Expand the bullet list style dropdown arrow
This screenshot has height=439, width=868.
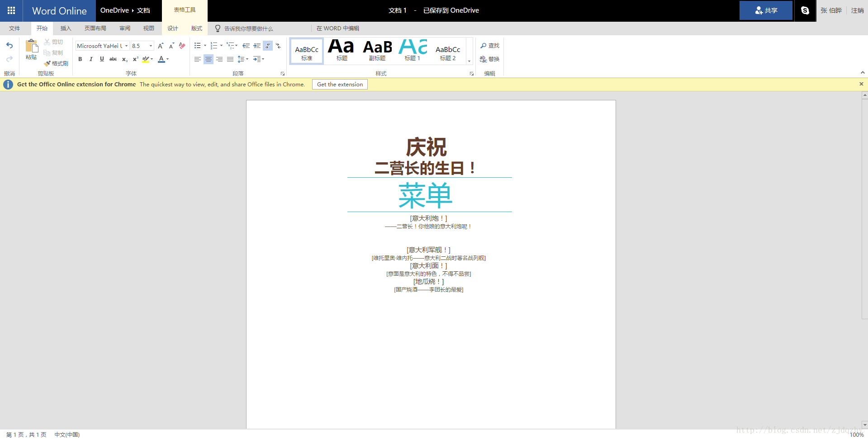pyautogui.click(x=205, y=46)
